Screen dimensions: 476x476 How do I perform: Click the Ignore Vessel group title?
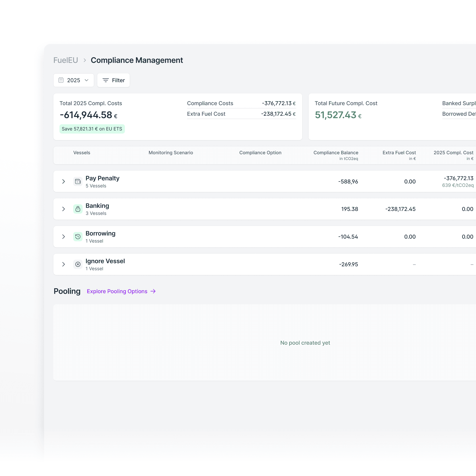[x=105, y=261]
